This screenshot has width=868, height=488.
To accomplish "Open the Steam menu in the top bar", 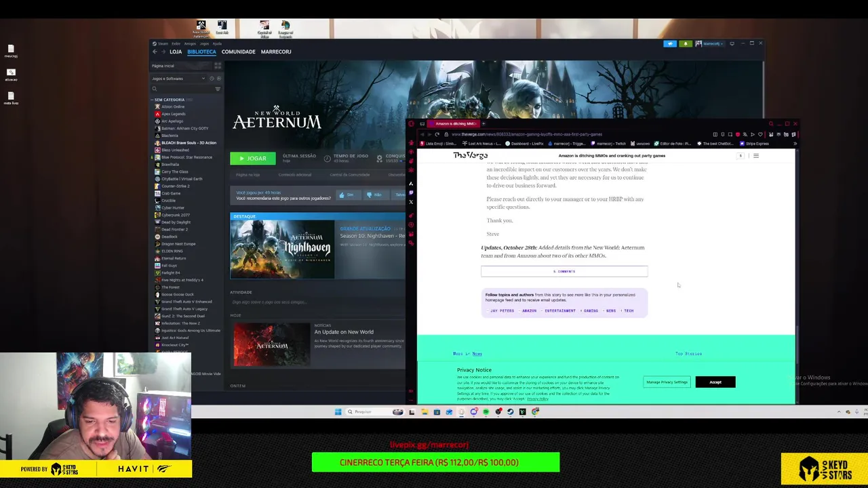I will [x=163, y=43].
